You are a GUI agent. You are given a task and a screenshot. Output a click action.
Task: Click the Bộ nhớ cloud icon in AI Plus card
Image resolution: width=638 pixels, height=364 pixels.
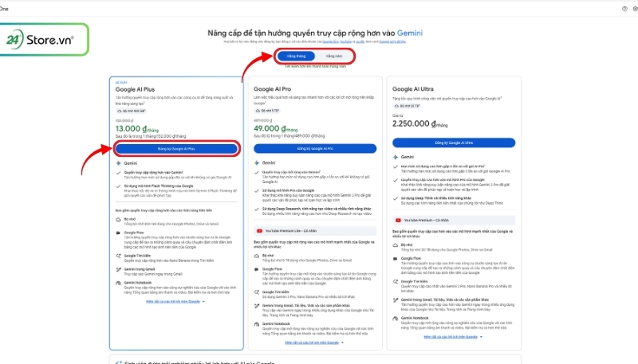coord(118,219)
